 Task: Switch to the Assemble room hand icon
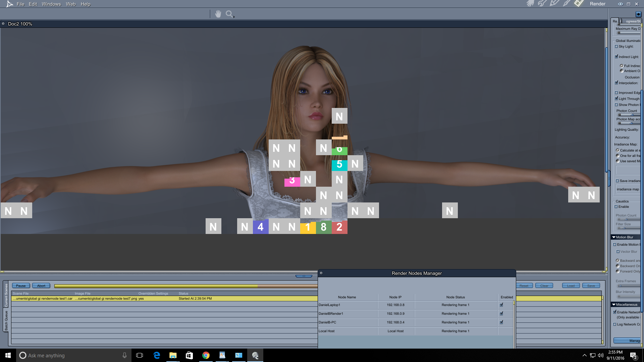tap(530, 4)
